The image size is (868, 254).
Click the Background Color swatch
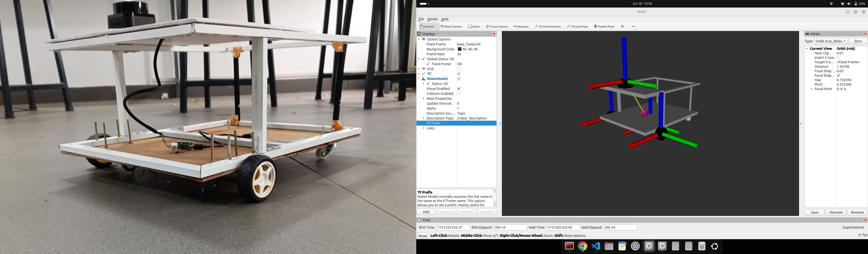[460, 49]
